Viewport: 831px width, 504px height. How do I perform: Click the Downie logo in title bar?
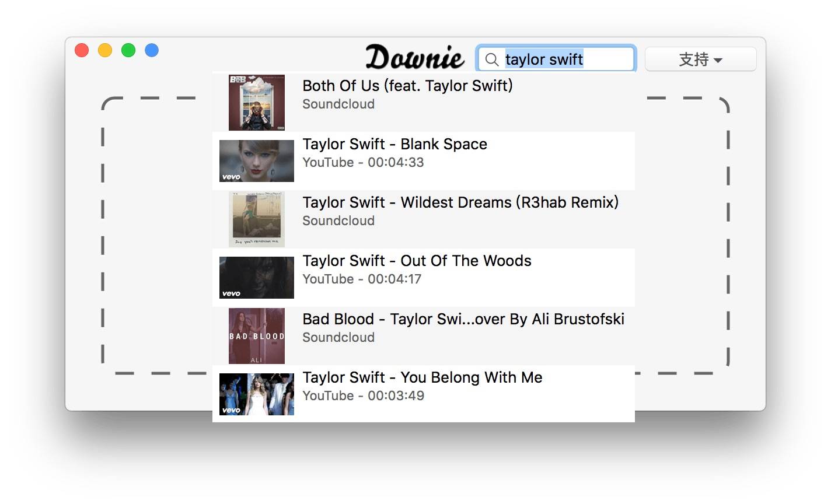click(414, 58)
